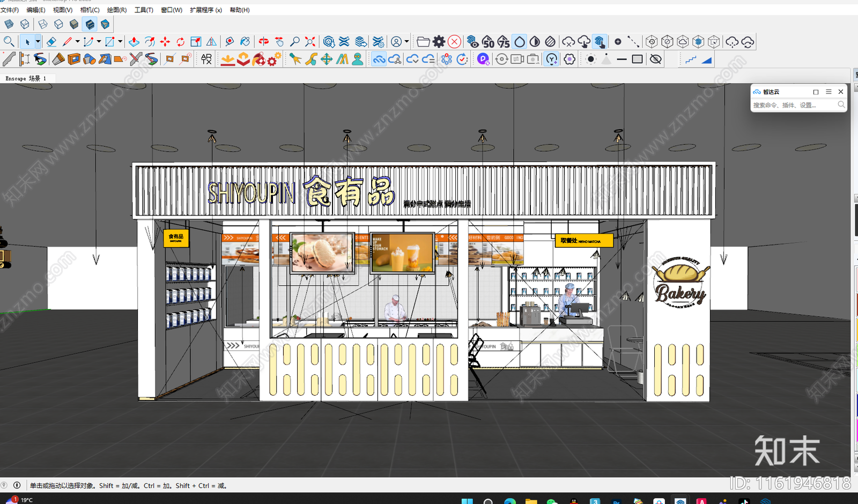Toggle Monochrome style cube
The image size is (858, 504).
pos(105,24)
